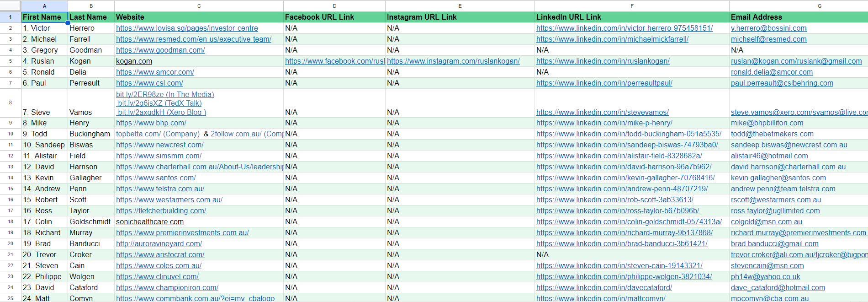Open Steve Vamos TedX Talk bit.ly link
This screenshot has width=868, height=302.
pos(159,103)
